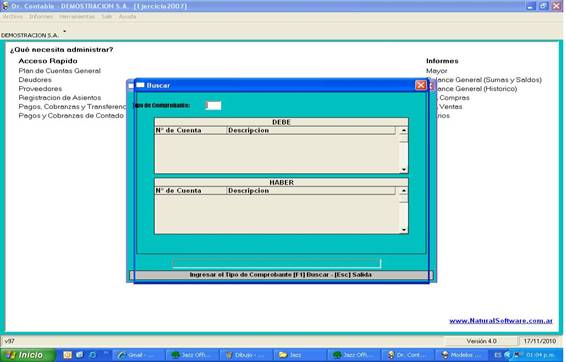Click the blue round system tray icon
Viewport: 566px width, 362px height.
(x=508, y=356)
